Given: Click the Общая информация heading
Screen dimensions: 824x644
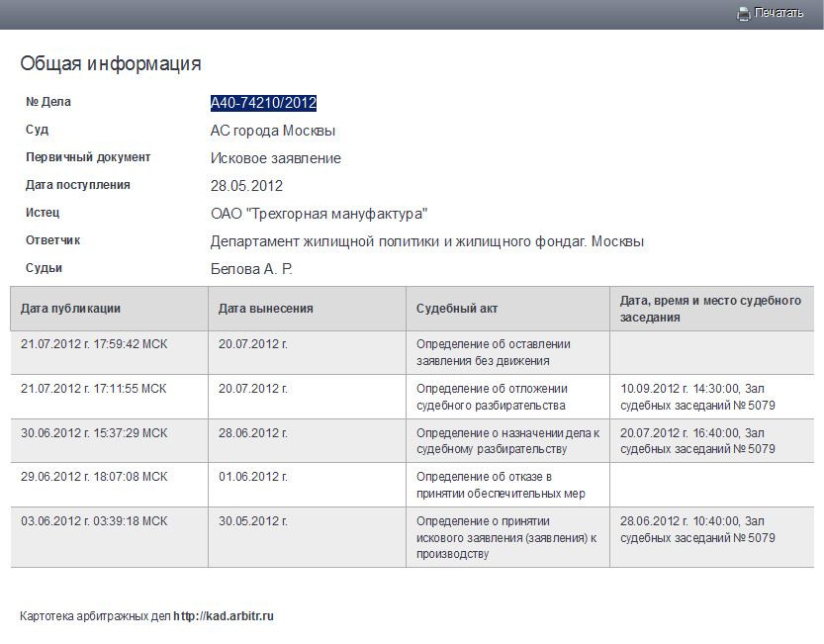Looking at the screenshot, I should point(111,64).
